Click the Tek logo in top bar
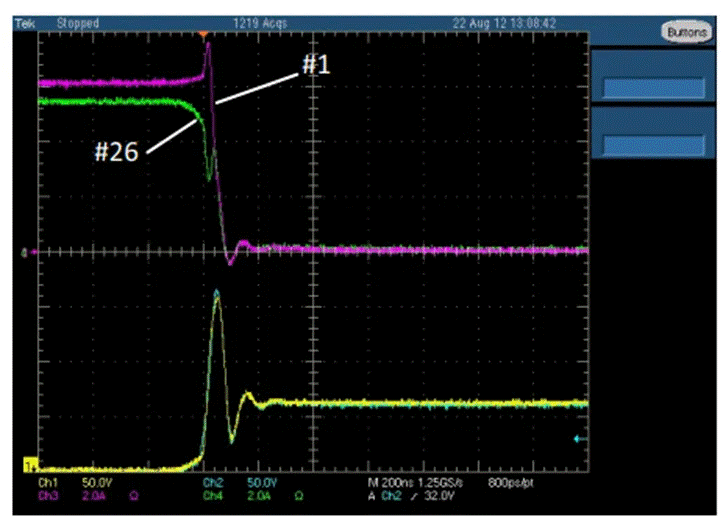This screenshot has width=723, height=531. click(25, 24)
